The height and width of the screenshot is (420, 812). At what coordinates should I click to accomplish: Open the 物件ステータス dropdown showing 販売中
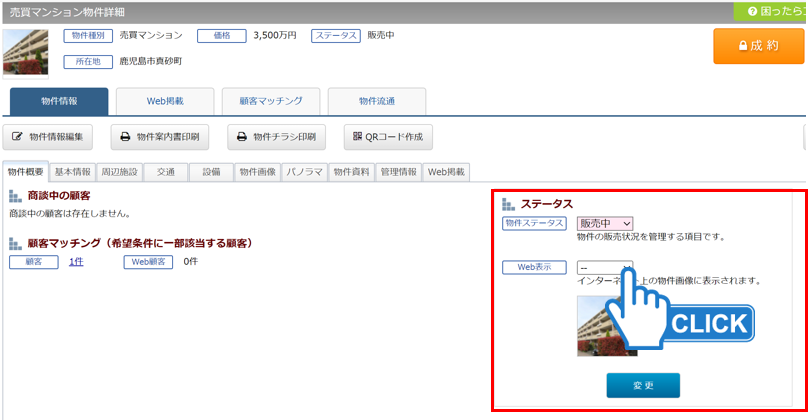click(605, 224)
